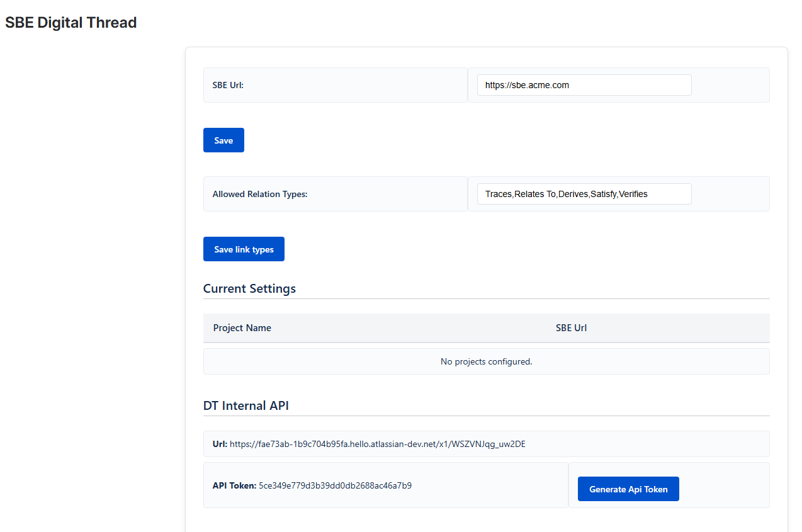Click the 'Current Settings' section heading
The width and height of the screenshot is (802, 532).
249,289
